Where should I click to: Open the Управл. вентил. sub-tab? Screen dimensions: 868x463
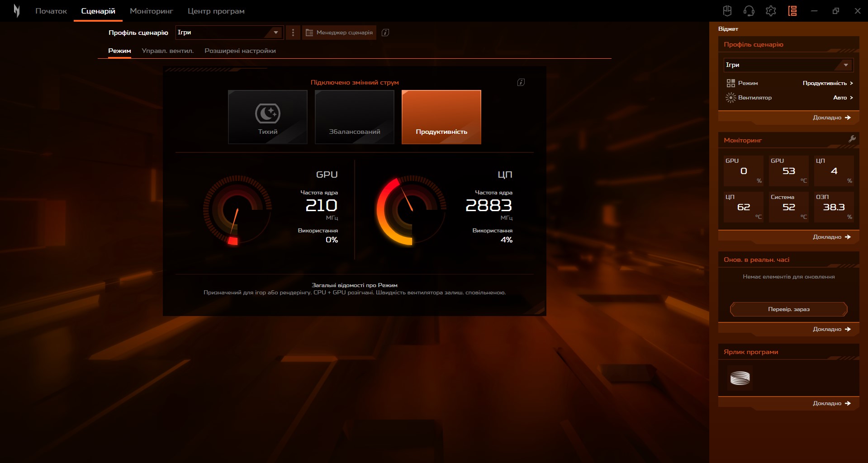(x=168, y=51)
